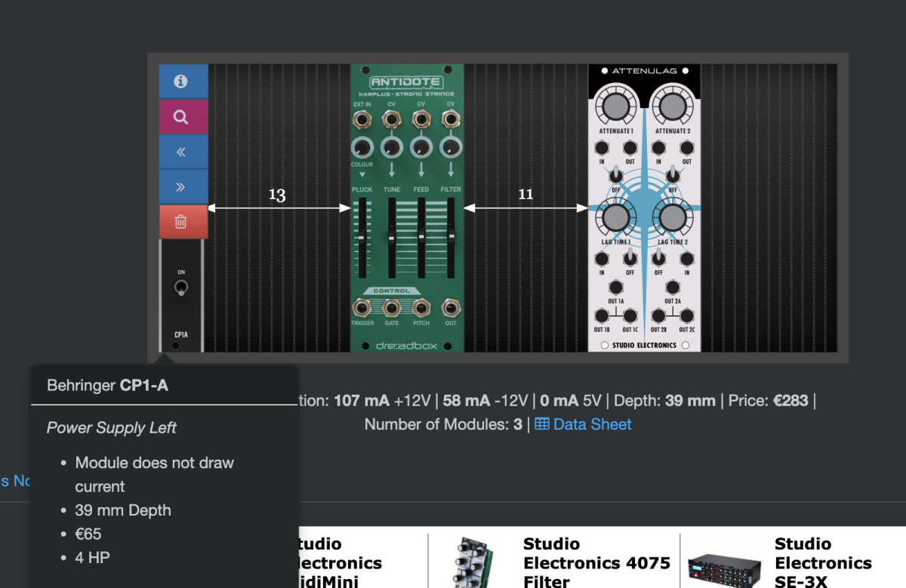Click the 'Price: €283' text
906x588 pixels.
click(x=768, y=400)
